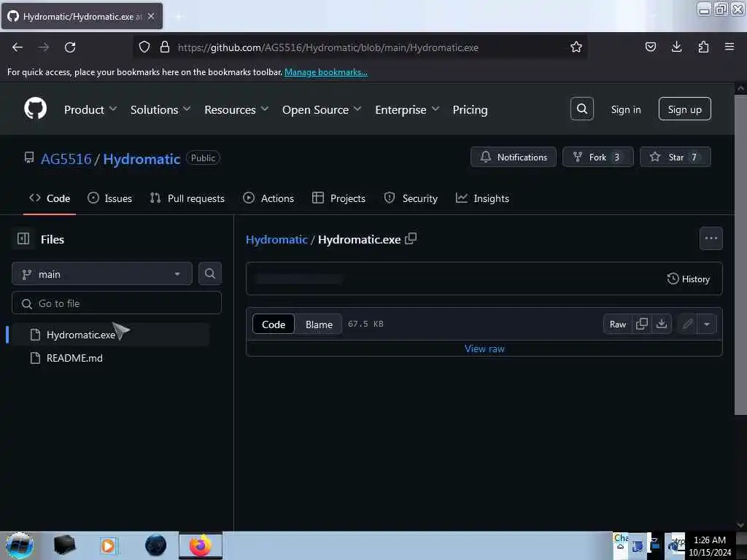Open the GitHub search magnifier button
747x560 pixels.
point(581,109)
